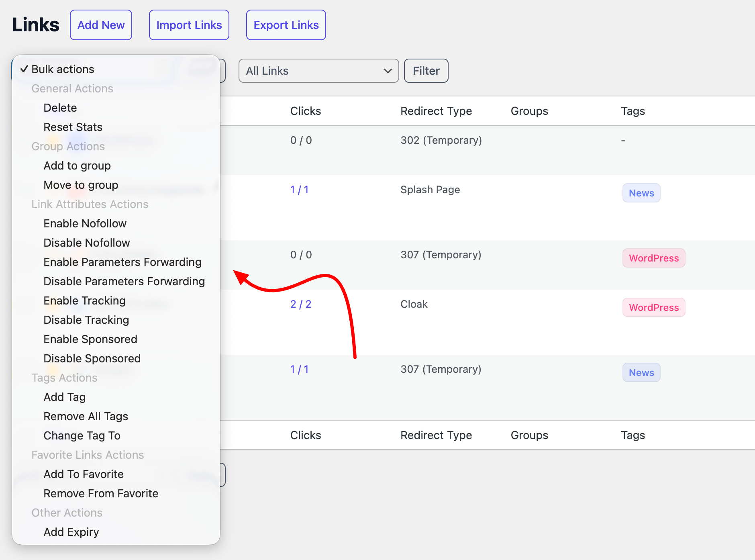The width and height of the screenshot is (755, 560).
Task: Select Add To Favorite action
Action: coord(83,474)
